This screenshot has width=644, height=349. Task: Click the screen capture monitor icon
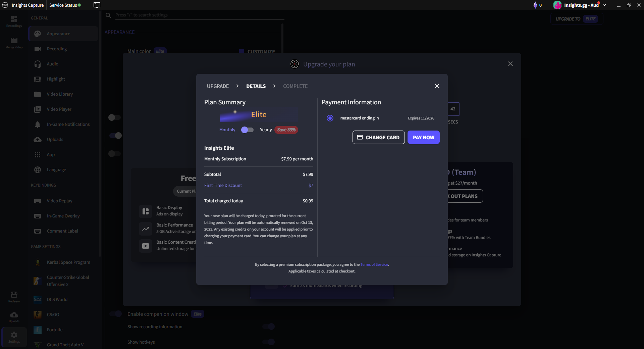(x=97, y=5)
